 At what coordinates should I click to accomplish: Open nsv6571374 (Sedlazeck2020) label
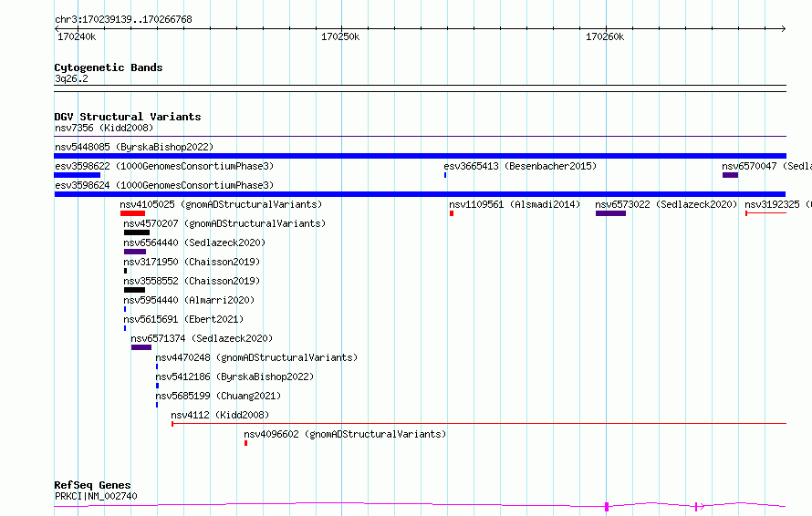[x=202, y=338]
